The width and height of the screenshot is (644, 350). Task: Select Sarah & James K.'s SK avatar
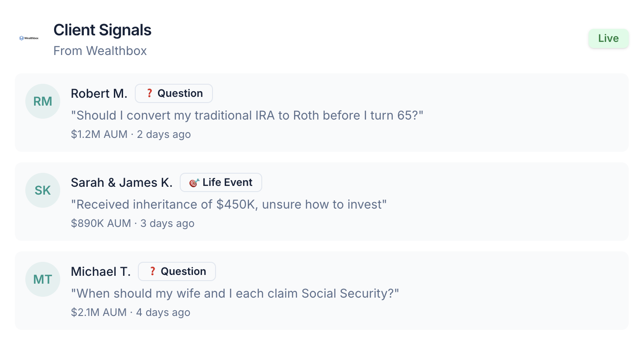[42, 190]
